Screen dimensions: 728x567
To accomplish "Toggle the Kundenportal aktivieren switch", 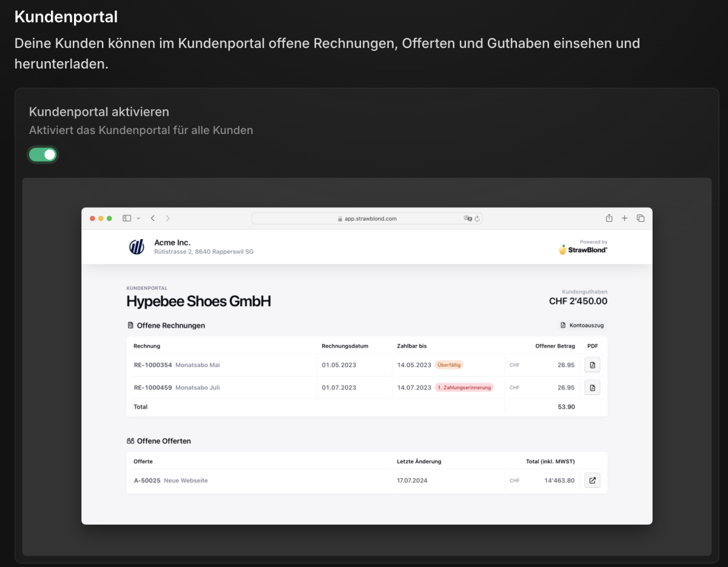I will 43,155.
